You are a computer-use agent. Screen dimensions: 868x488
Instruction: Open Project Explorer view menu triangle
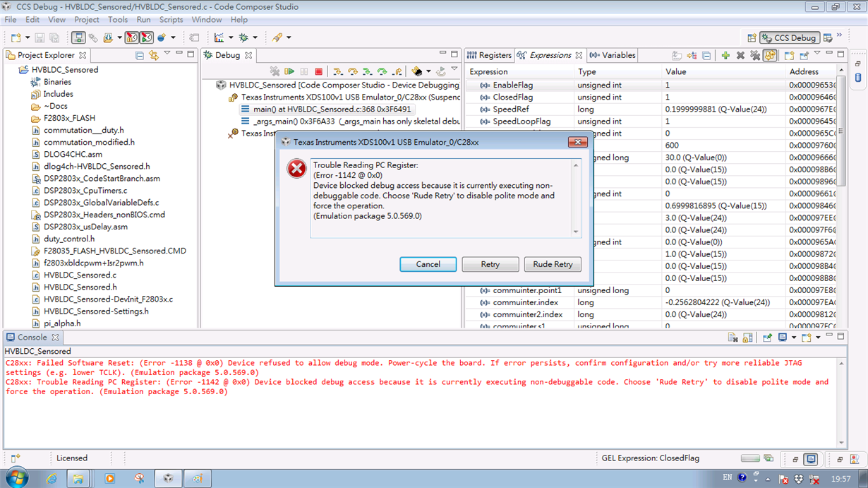coord(167,54)
